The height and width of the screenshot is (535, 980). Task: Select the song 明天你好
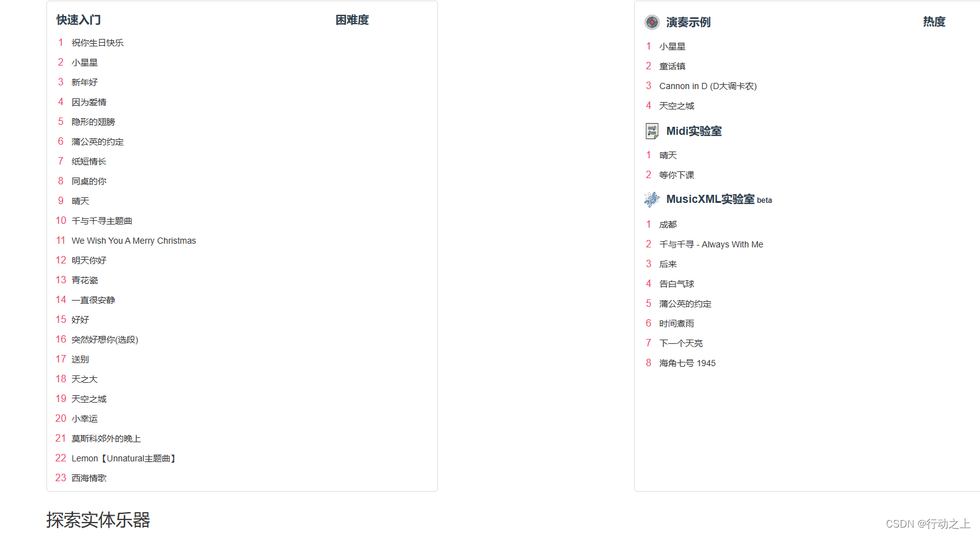click(x=89, y=260)
